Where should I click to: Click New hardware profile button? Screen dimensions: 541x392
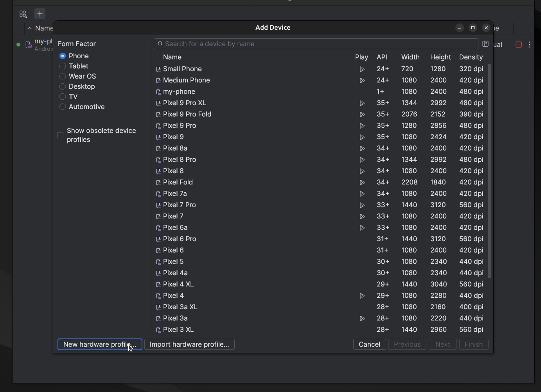(x=100, y=344)
